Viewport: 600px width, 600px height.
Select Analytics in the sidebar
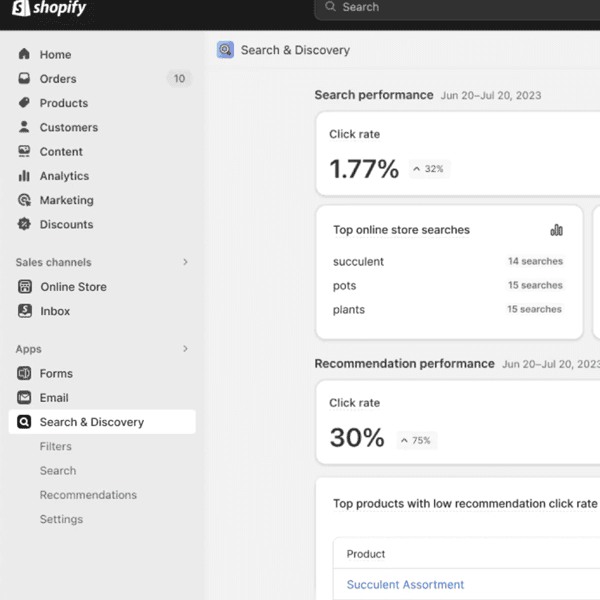click(64, 176)
